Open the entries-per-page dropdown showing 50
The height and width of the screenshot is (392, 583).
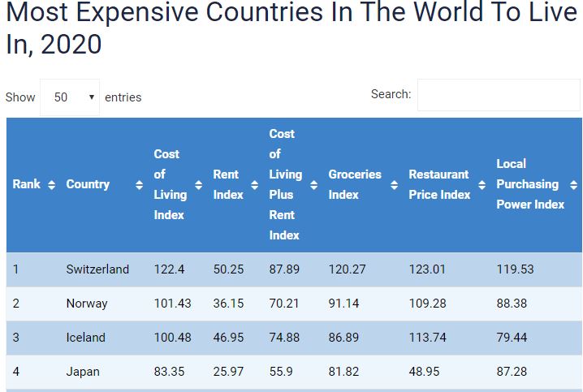70,97
